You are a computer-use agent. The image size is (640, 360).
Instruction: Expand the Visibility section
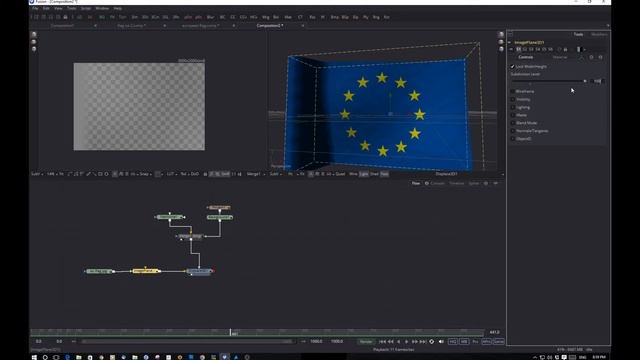pos(522,100)
